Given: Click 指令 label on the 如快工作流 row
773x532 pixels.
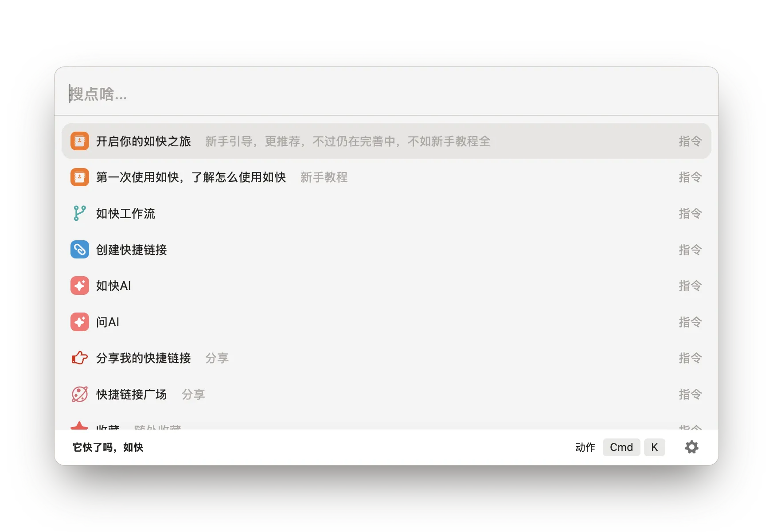Looking at the screenshot, I should click(x=690, y=213).
